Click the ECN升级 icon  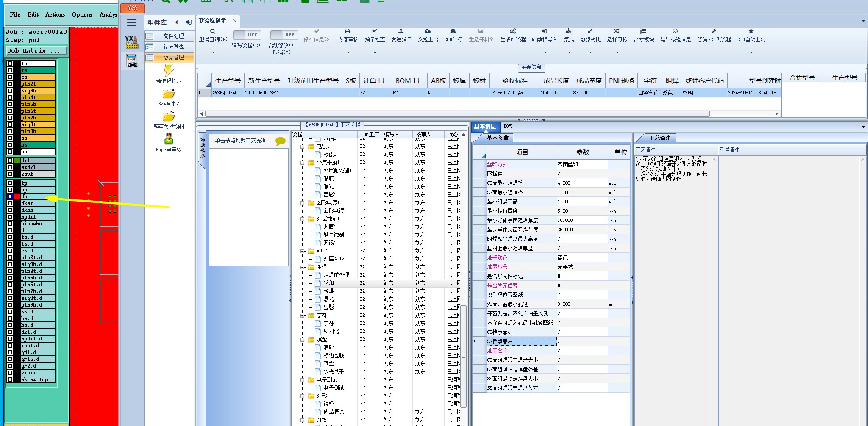click(453, 31)
